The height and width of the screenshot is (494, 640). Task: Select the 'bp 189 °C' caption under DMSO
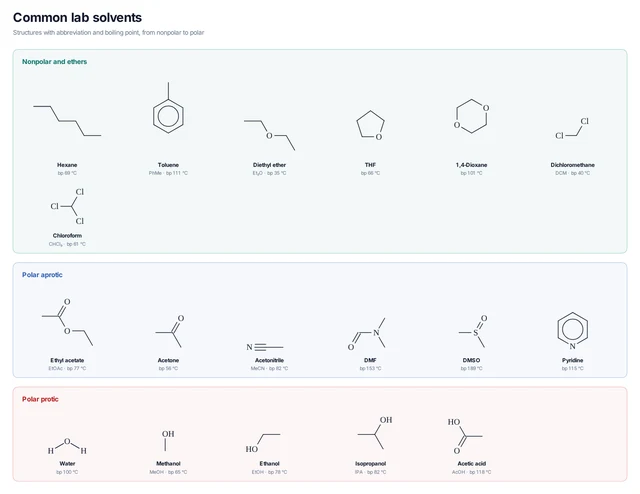pos(471,368)
